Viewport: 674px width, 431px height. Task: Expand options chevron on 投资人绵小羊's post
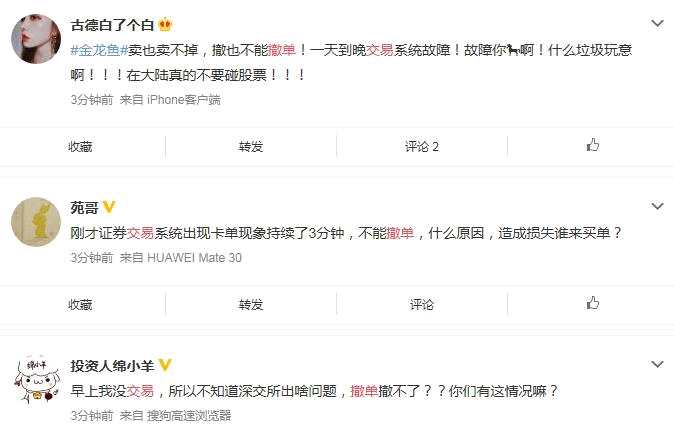click(x=657, y=364)
